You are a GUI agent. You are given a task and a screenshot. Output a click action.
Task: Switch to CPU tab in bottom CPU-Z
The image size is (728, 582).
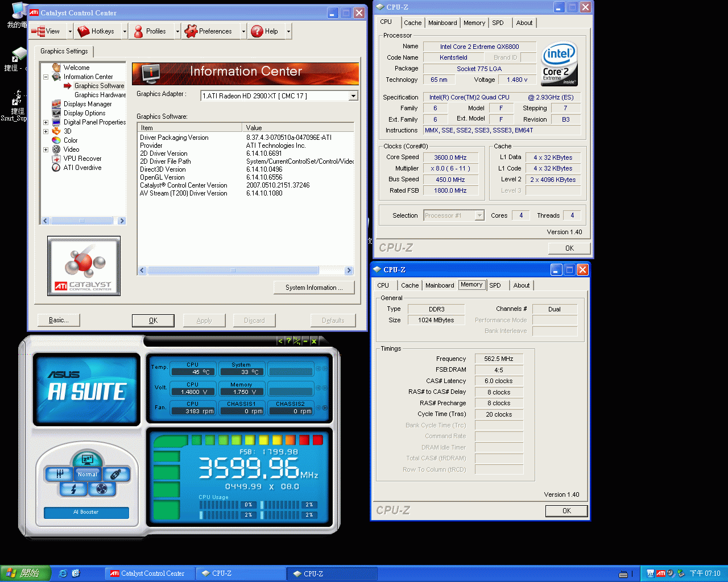[383, 286]
